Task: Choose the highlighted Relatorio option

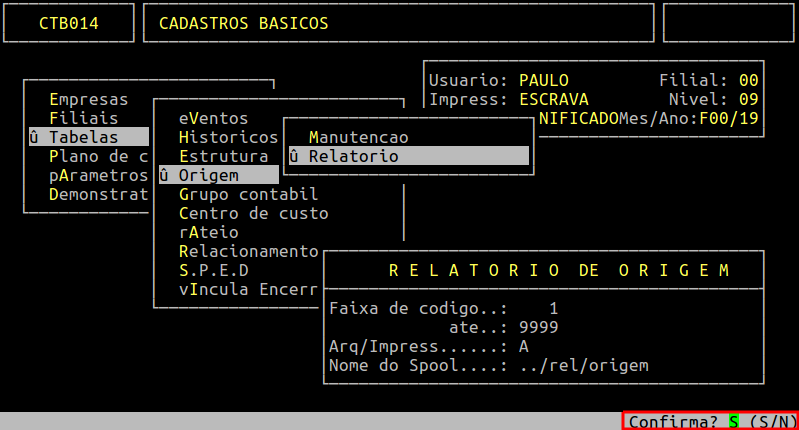Action: (353, 156)
